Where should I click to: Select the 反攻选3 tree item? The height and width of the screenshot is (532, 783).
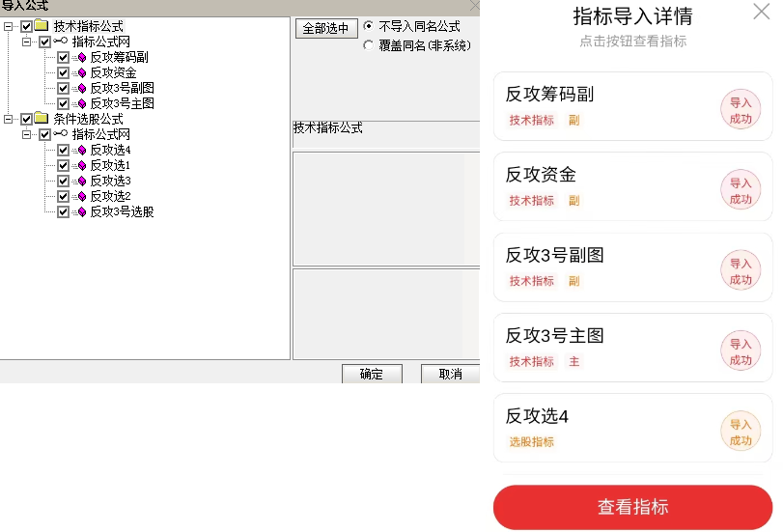[x=110, y=181]
